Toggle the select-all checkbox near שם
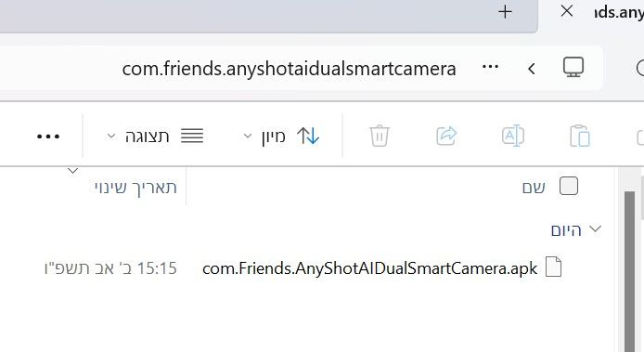The height and width of the screenshot is (352, 644). click(569, 187)
